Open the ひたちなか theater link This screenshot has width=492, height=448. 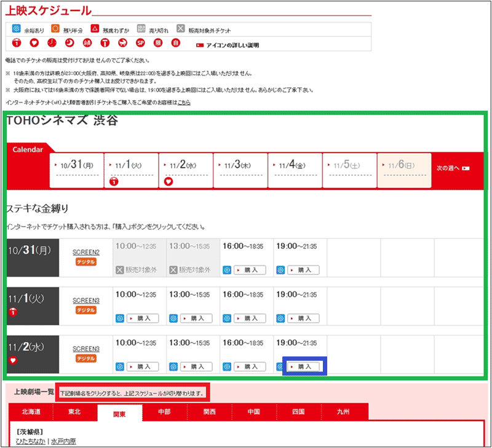click(31, 441)
